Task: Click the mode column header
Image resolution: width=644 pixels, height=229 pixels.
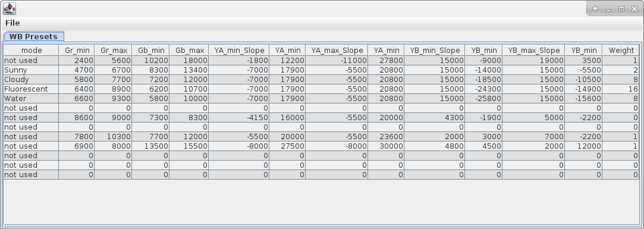Action: (31, 51)
